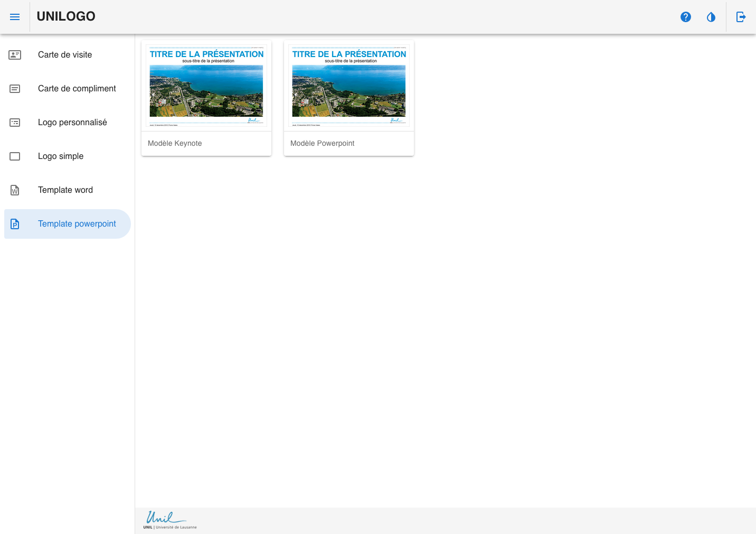
Task: Open the hamburger navigation menu
Action: [15, 17]
